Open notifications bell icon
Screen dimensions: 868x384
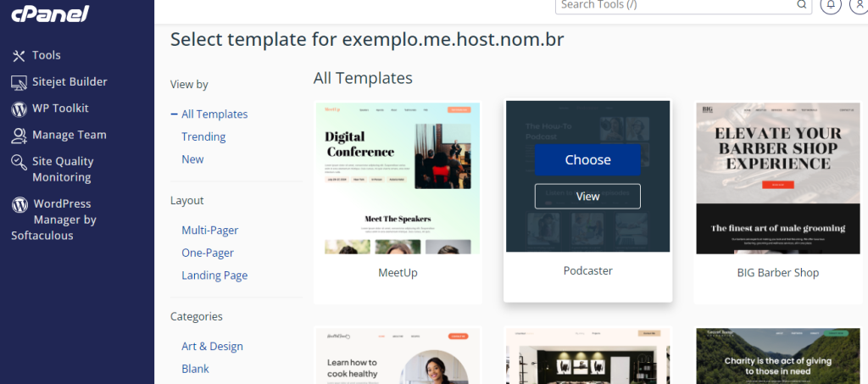coord(831,4)
